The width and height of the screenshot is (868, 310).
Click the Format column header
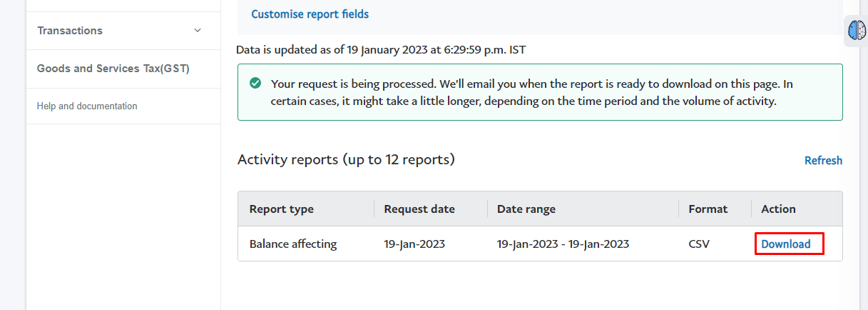point(708,209)
